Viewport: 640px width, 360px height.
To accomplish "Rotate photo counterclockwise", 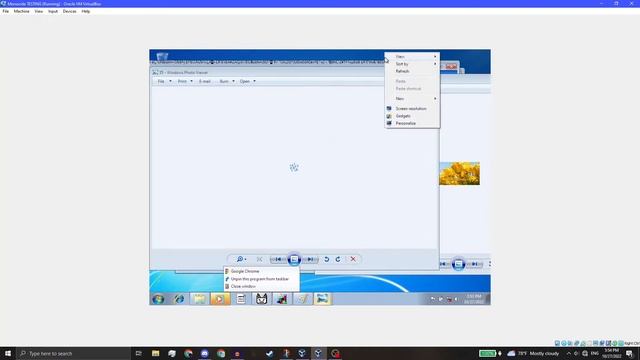I will point(327,259).
